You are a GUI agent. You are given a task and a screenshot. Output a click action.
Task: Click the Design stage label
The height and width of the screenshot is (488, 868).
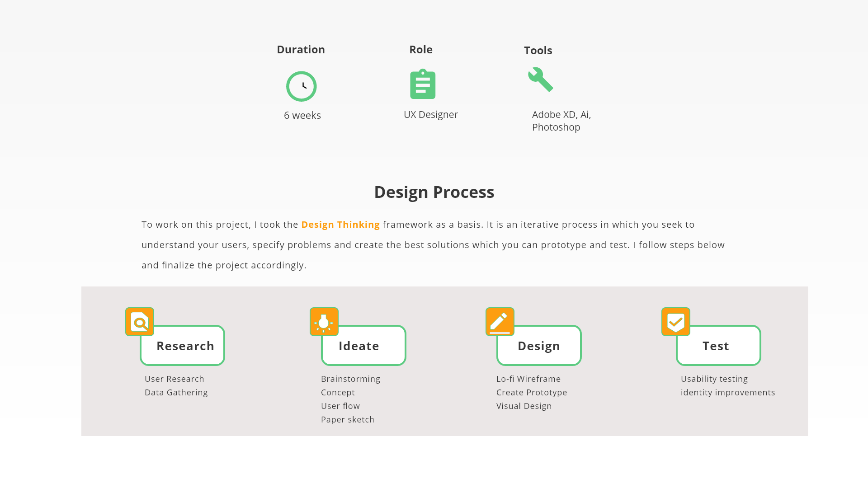coord(539,346)
